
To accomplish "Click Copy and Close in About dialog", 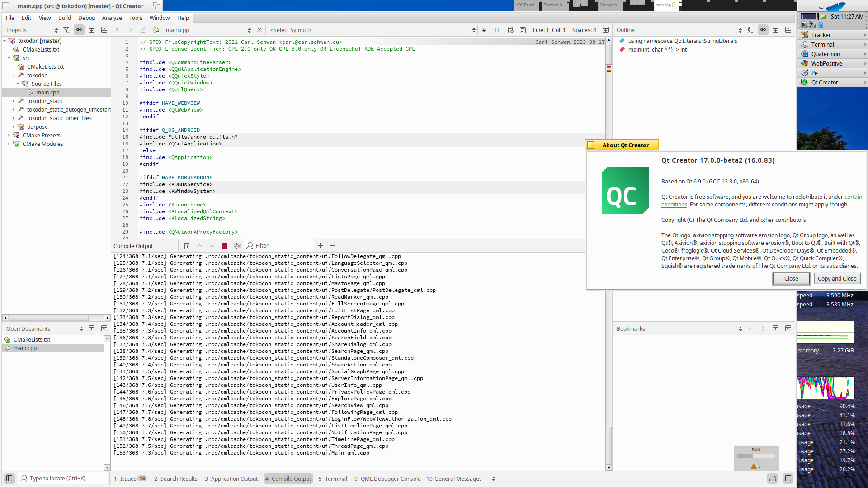I will [837, 279].
